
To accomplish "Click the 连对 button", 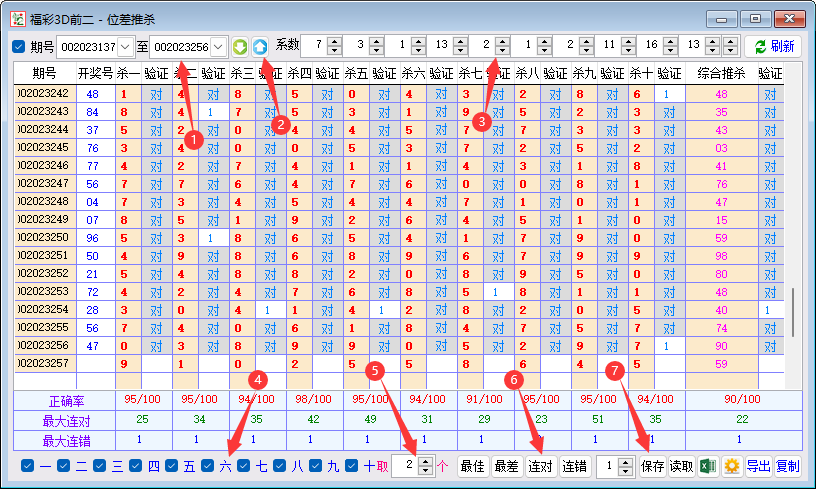I will pyautogui.click(x=541, y=466).
